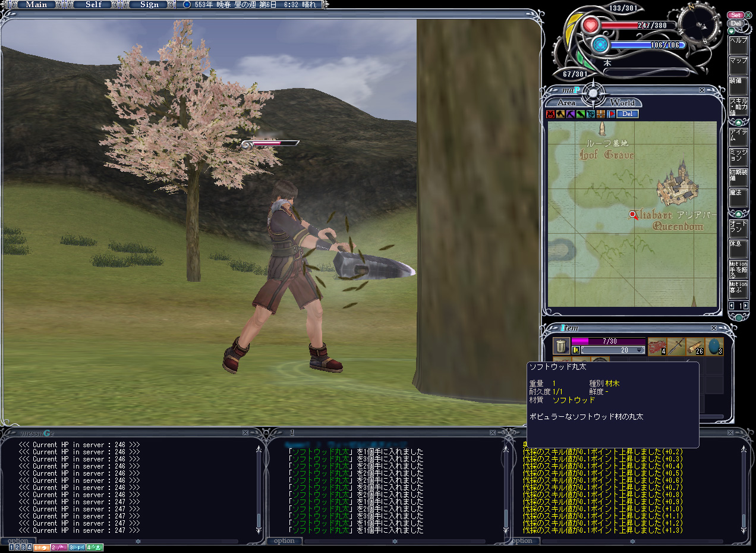The image size is (756, 553).
Task: Open 初期装備 initial equipment shortcut
Action: click(x=739, y=177)
